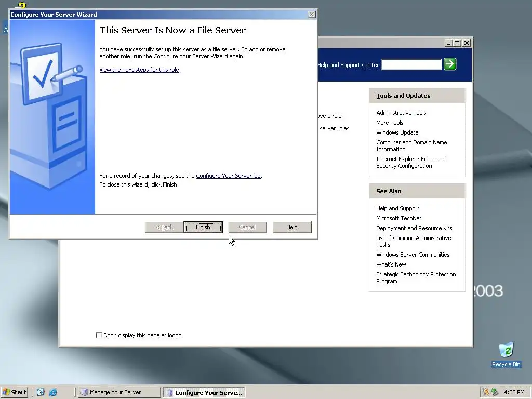Click the disabled Back button

pyautogui.click(x=164, y=227)
